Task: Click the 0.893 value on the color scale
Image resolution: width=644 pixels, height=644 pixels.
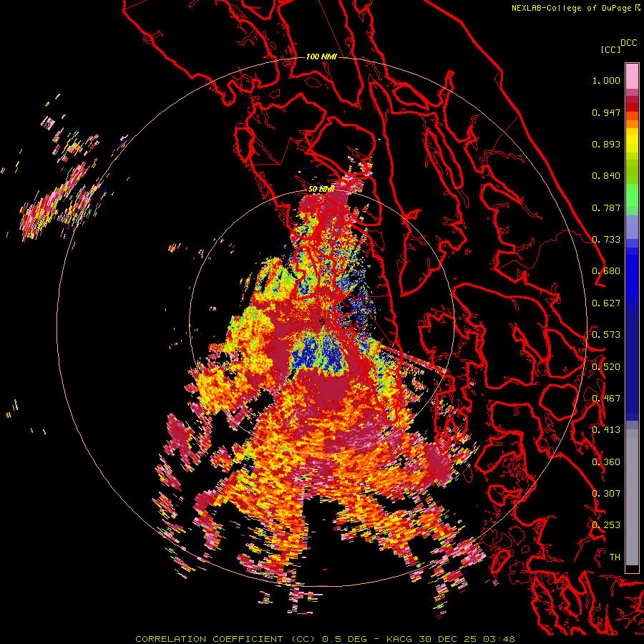Action: (x=606, y=144)
